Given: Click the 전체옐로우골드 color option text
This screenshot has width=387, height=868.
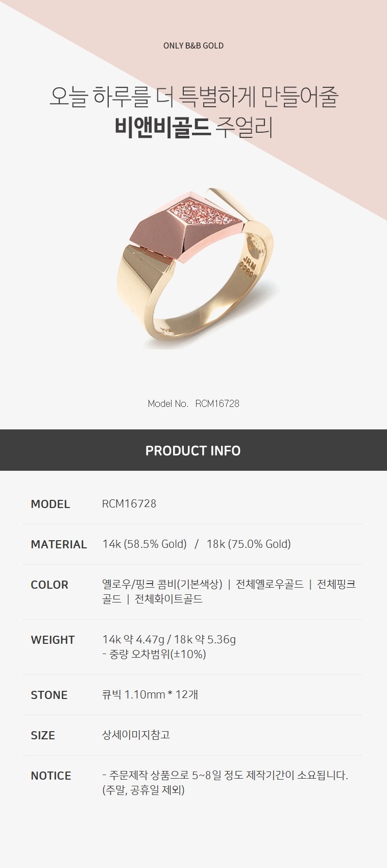Looking at the screenshot, I should tap(270, 584).
